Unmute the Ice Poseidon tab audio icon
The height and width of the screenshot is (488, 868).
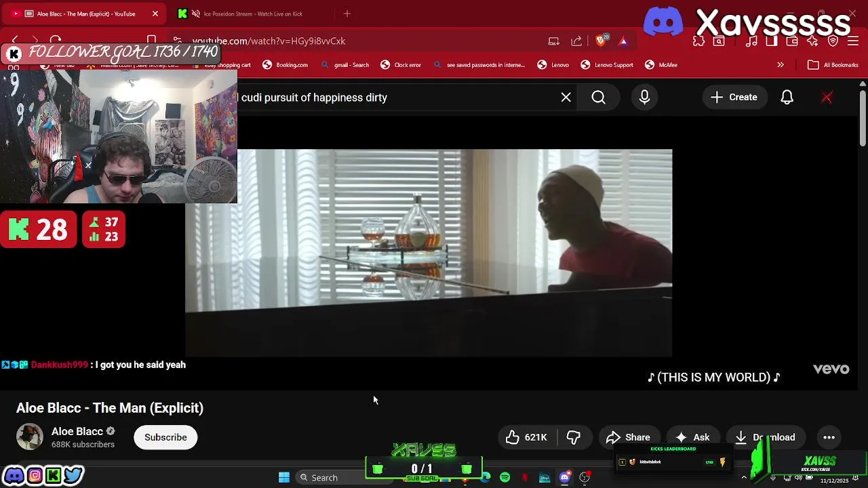tap(195, 14)
